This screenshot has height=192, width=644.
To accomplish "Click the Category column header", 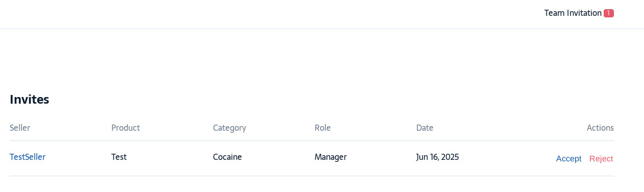I will pyautogui.click(x=229, y=128).
